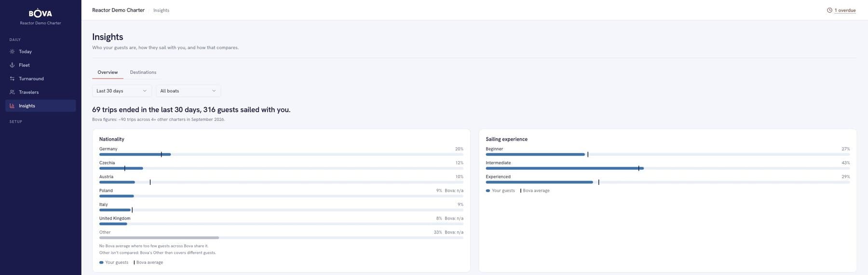
Task: Go to Fleet in sidebar
Action: [x=41, y=65]
